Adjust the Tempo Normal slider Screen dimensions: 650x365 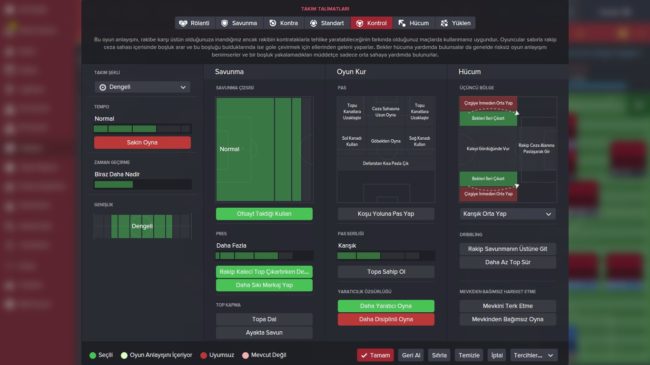142,129
